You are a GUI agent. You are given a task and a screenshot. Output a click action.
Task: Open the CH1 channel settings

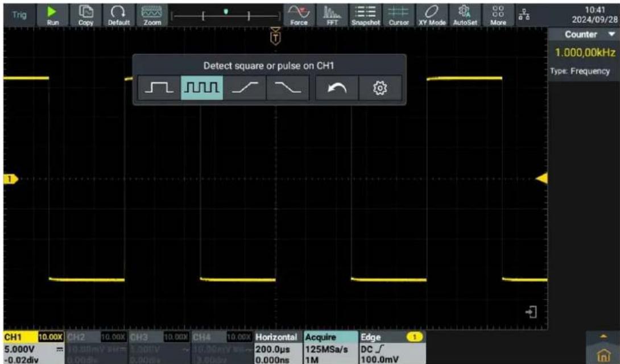click(x=34, y=348)
